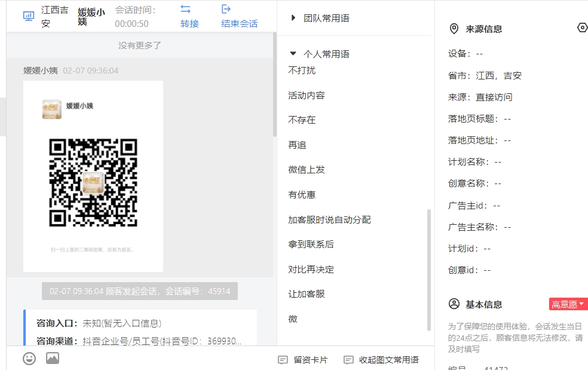Click the 计划名称 row
The width and height of the screenshot is (588, 370).
(x=474, y=162)
